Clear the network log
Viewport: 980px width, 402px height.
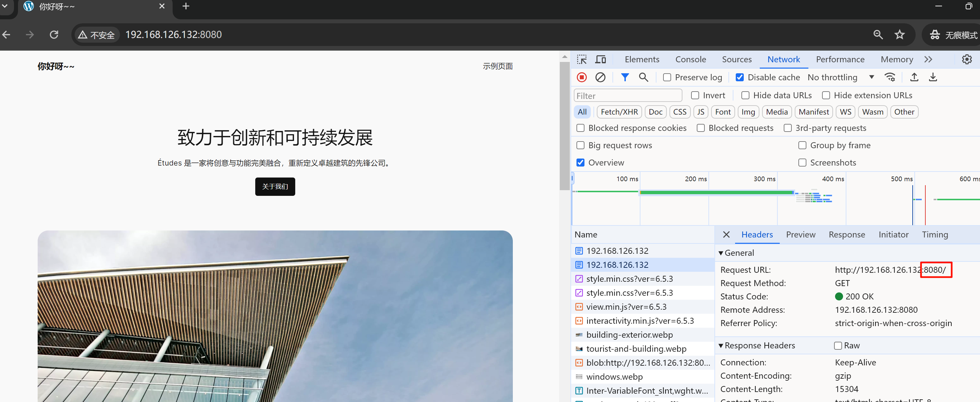click(600, 77)
